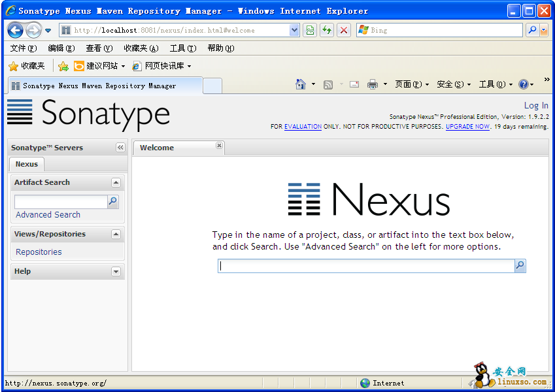This screenshot has height=392, width=555.
Task: Select the Nexus tab in the sidebar
Action: (x=27, y=164)
